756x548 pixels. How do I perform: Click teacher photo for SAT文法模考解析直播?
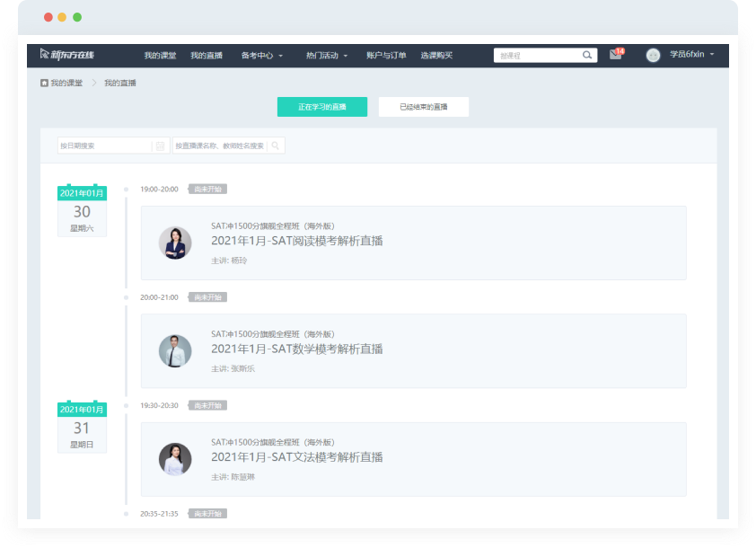click(x=175, y=459)
